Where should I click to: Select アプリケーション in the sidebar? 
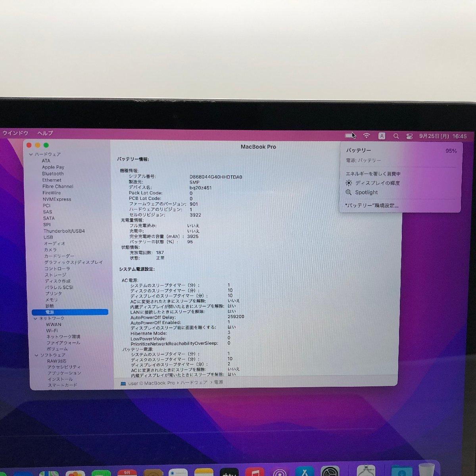pos(64,373)
